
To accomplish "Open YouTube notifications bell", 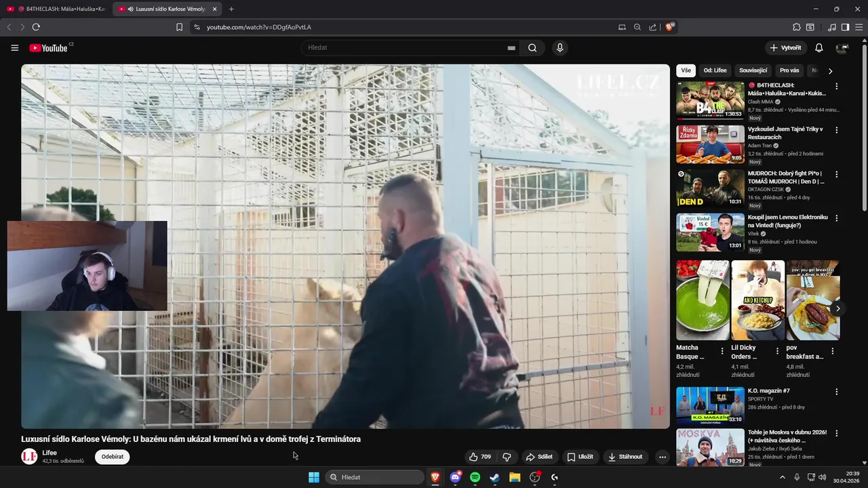I will pos(818,47).
